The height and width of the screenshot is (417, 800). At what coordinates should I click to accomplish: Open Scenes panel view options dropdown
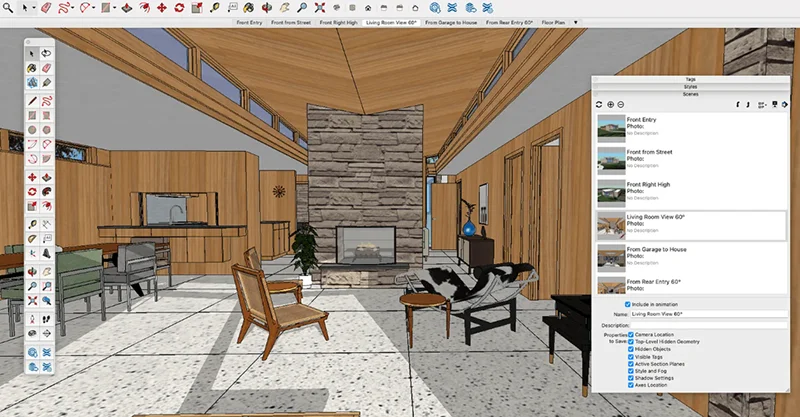762,105
